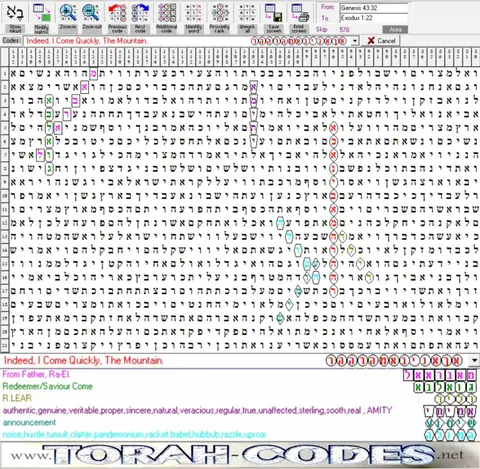This screenshot has width=480, height=469.
Task: Click Hebrew letters beside 'From Father, Ra-El'
Action: (x=440, y=375)
